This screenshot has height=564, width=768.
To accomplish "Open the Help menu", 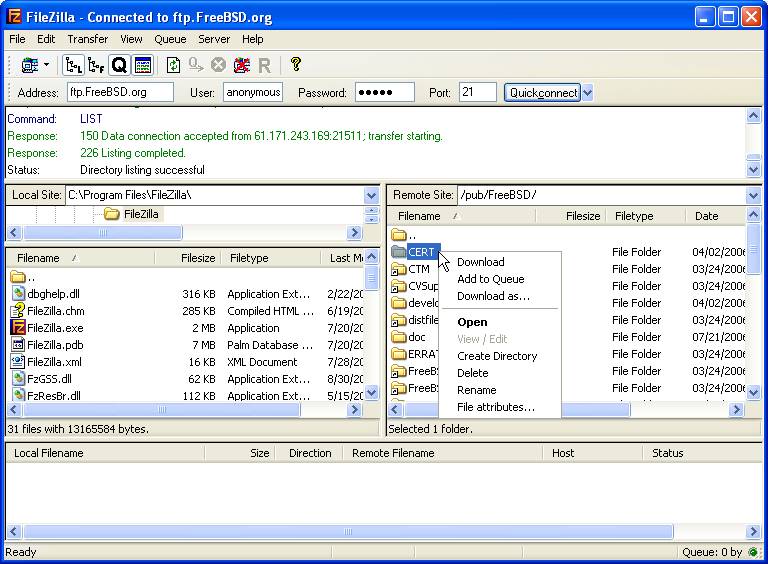I will coord(253,39).
